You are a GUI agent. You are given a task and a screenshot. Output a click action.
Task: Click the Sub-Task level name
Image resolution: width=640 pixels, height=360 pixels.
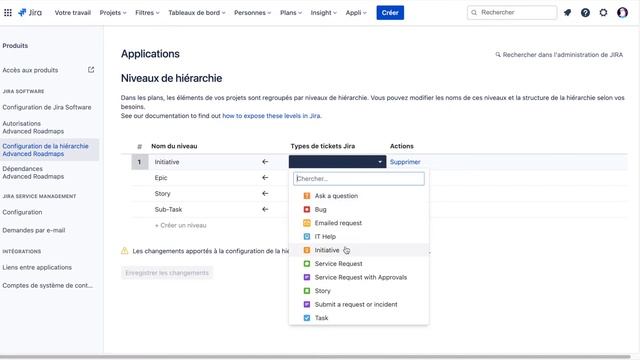click(x=168, y=209)
